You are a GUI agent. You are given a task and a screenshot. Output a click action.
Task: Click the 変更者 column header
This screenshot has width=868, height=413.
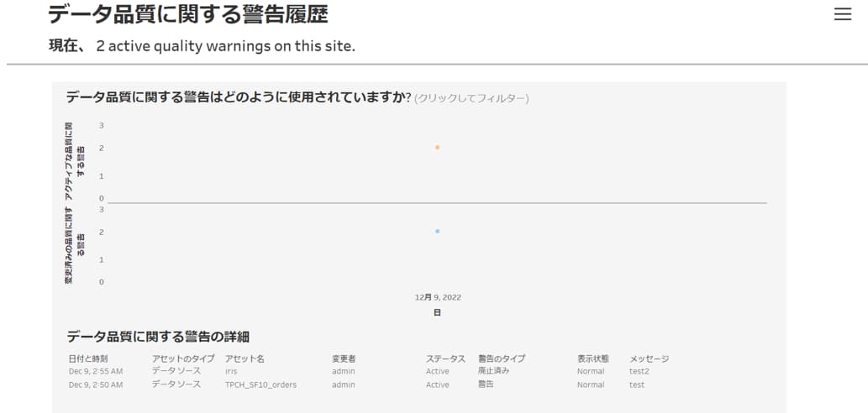[344, 358]
